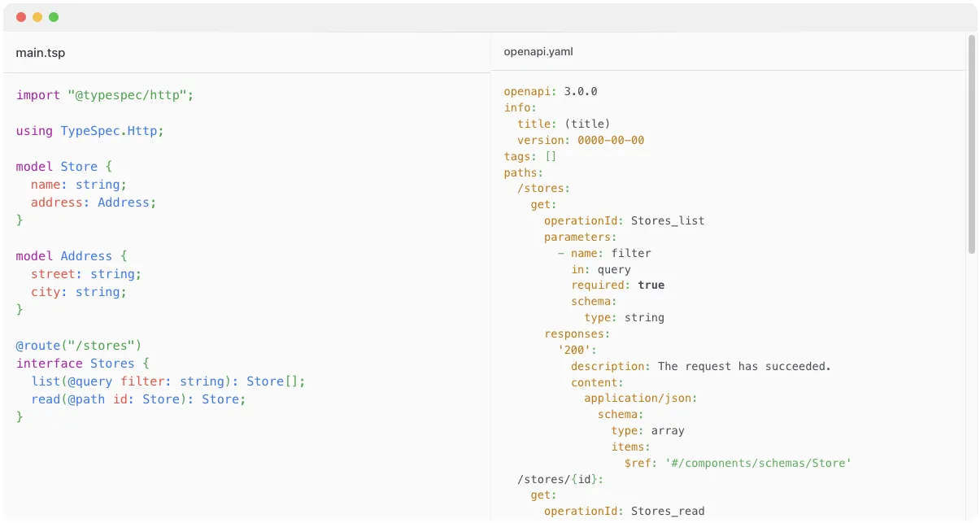Click the green maximize window button

click(x=54, y=17)
